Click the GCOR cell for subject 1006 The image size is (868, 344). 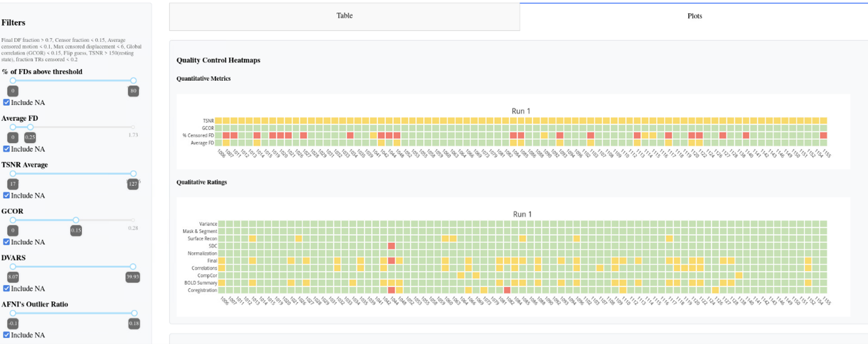[x=219, y=128]
